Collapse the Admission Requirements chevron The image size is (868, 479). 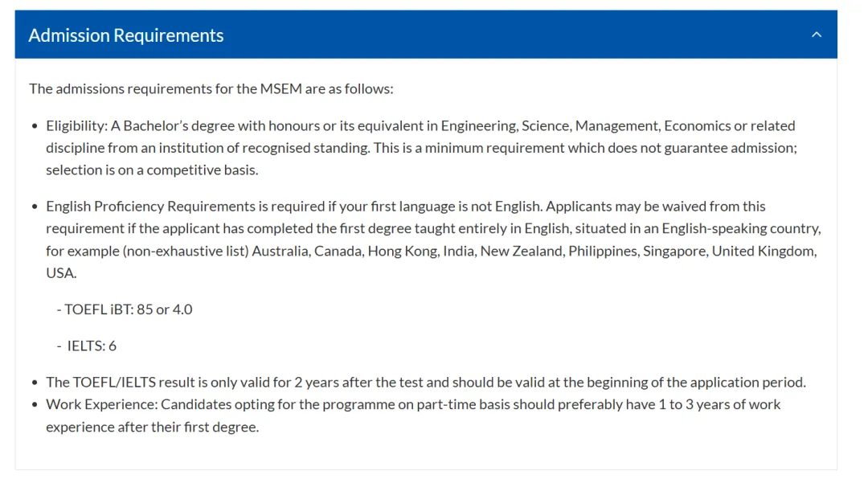[x=817, y=35]
